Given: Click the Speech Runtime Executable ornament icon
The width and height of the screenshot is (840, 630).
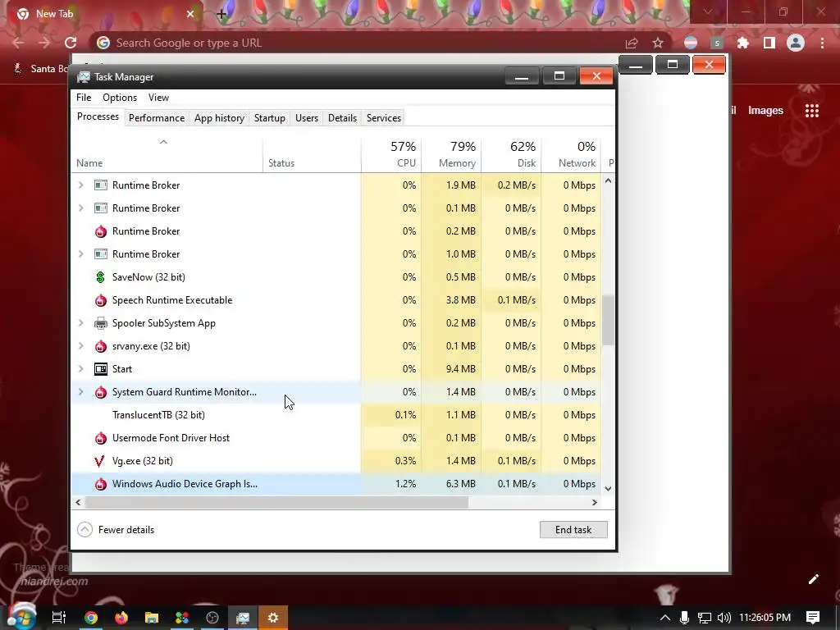Looking at the screenshot, I should [x=100, y=300].
